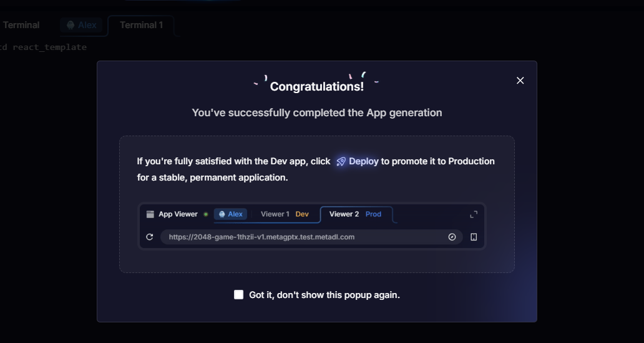Click the compass icon in URL bar
The height and width of the screenshot is (343, 644).
click(452, 237)
